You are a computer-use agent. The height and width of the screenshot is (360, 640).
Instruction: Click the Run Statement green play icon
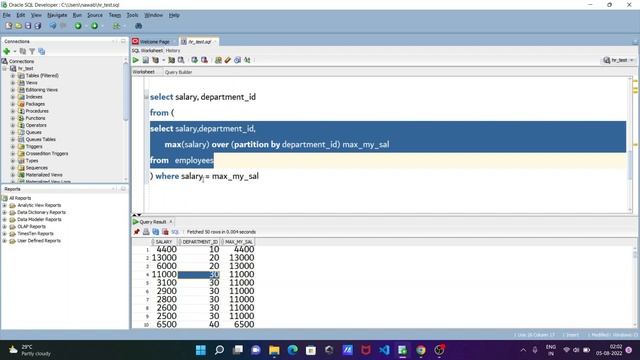pos(136,60)
